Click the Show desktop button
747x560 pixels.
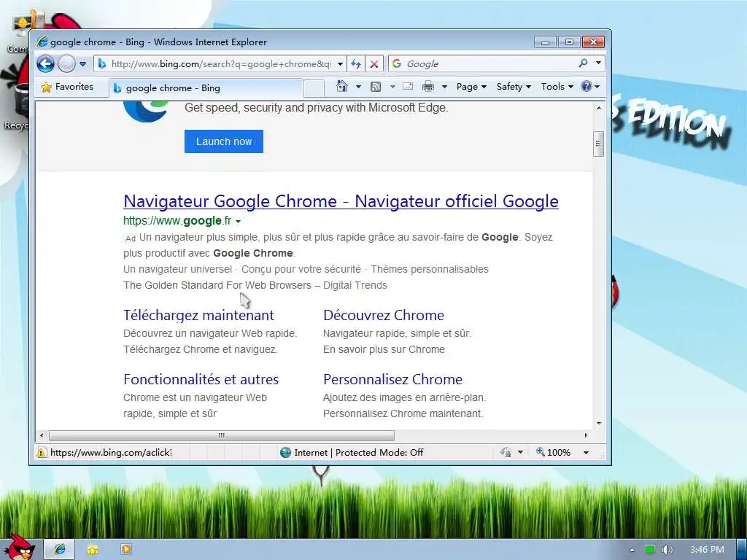tap(741, 550)
